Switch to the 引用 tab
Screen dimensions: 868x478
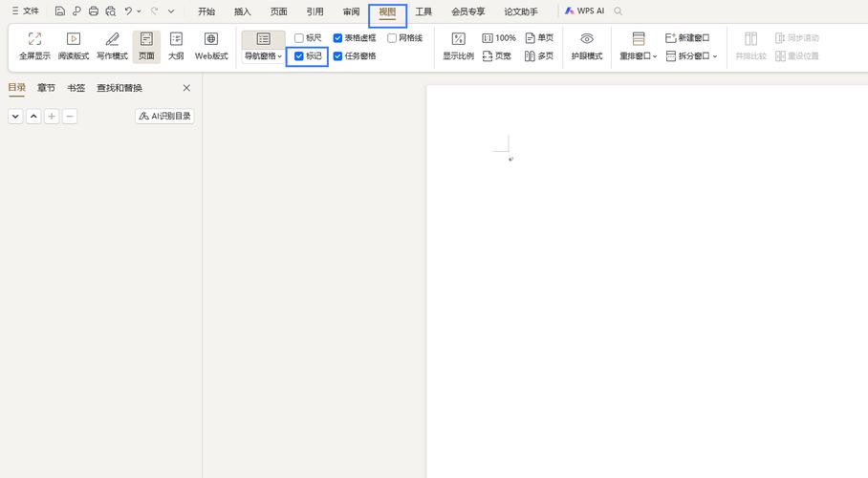click(x=315, y=11)
